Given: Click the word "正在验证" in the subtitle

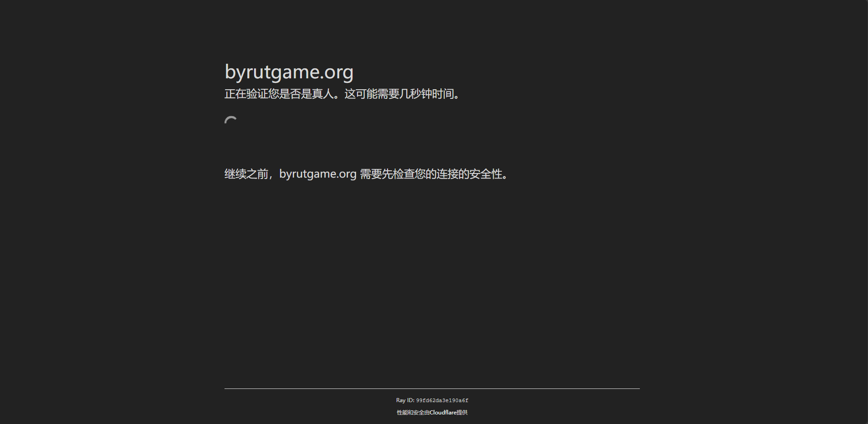Looking at the screenshot, I should tap(246, 94).
